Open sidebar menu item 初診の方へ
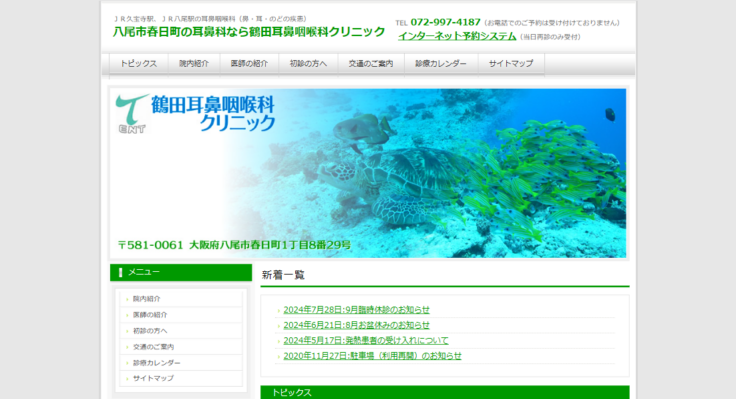This screenshot has height=399, width=736. point(181,331)
